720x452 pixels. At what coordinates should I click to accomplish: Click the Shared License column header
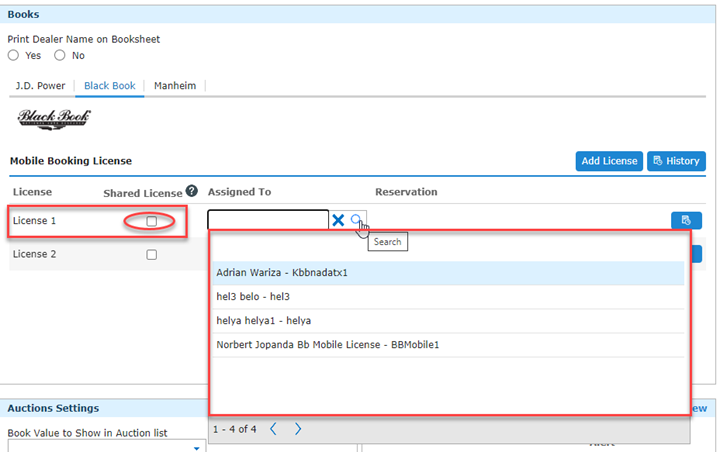(143, 193)
